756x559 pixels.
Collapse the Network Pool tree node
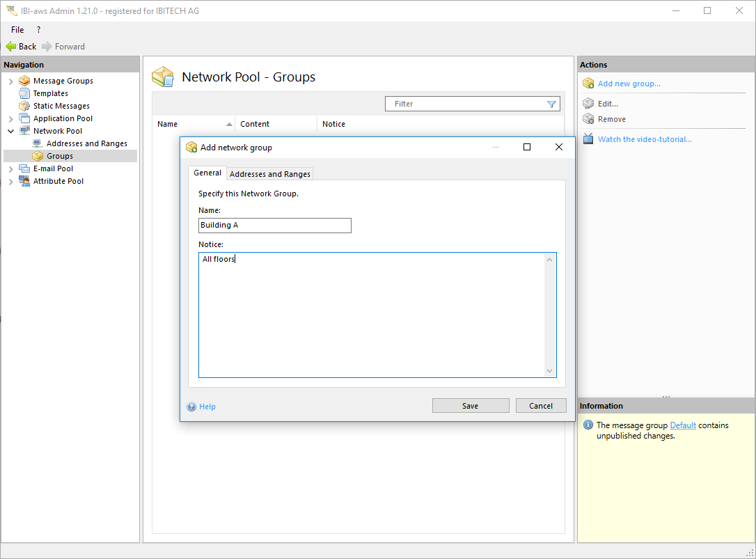click(x=10, y=131)
